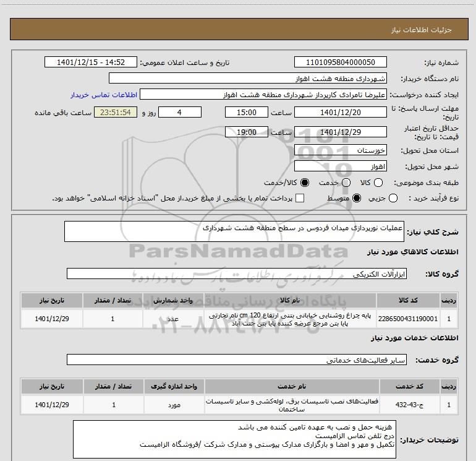Click the goods table need date 1401/12/29
This screenshot has height=461, width=476.
coord(51,319)
